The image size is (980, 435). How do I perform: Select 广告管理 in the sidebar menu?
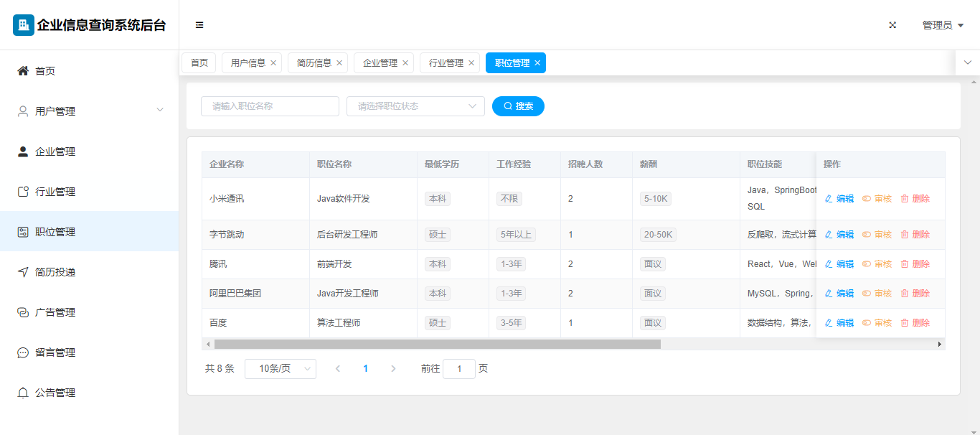(x=55, y=312)
